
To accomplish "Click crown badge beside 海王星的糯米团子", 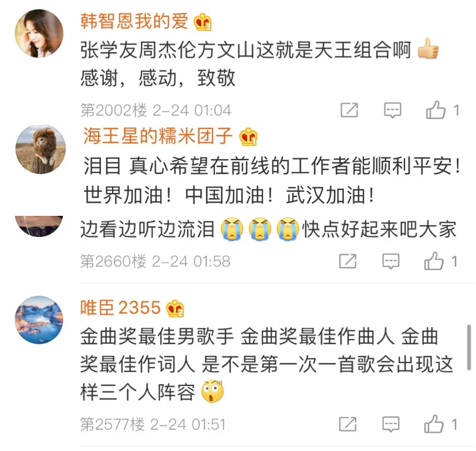I will pos(248,137).
